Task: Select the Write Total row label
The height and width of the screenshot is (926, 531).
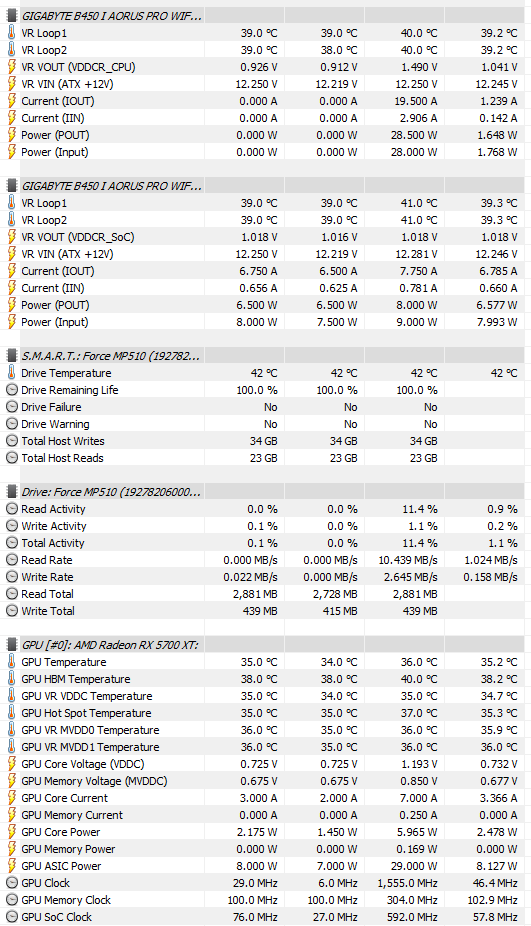Action: pos(48,611)
